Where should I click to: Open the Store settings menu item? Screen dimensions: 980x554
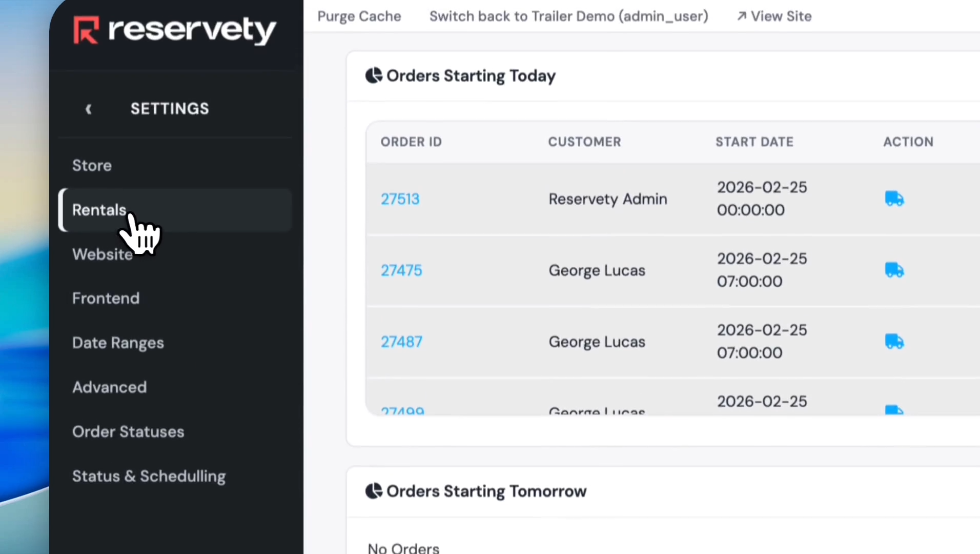coord(92,165)
